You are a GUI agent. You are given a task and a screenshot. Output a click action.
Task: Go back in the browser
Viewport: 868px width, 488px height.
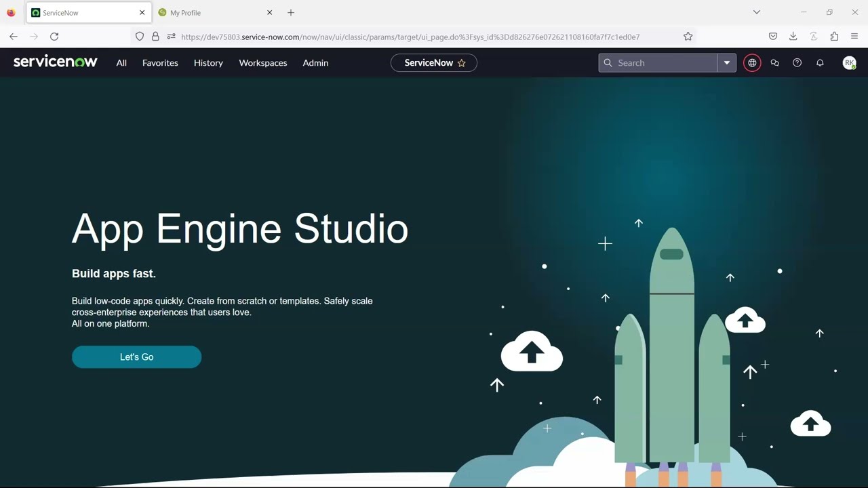pyautogui.click(x=14, y=37)
